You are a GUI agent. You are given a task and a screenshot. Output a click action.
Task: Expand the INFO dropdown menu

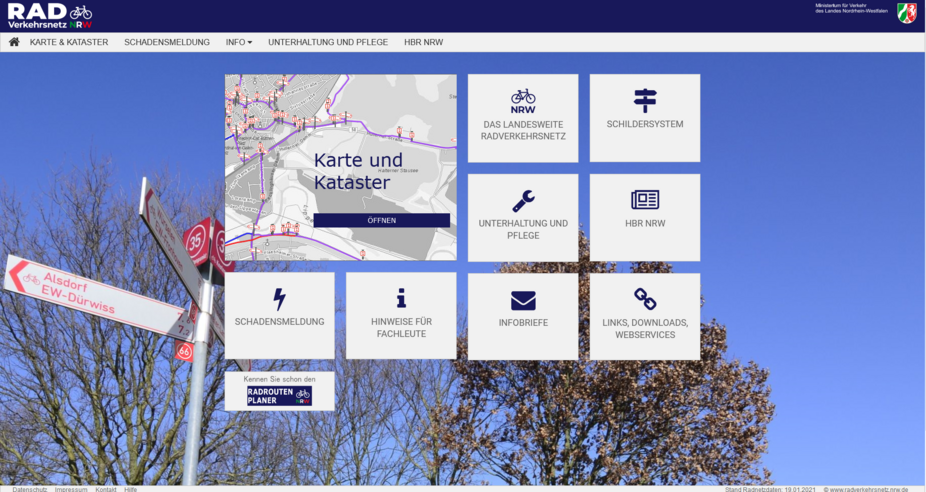(239, 42)
